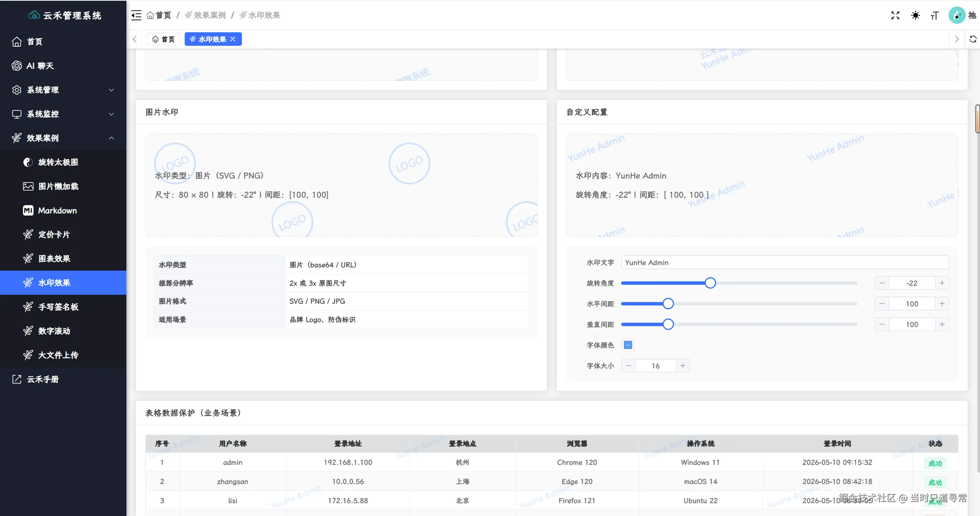Click the 用户名称 column header
Screen dimensions: 980x516
coord(233,444)
